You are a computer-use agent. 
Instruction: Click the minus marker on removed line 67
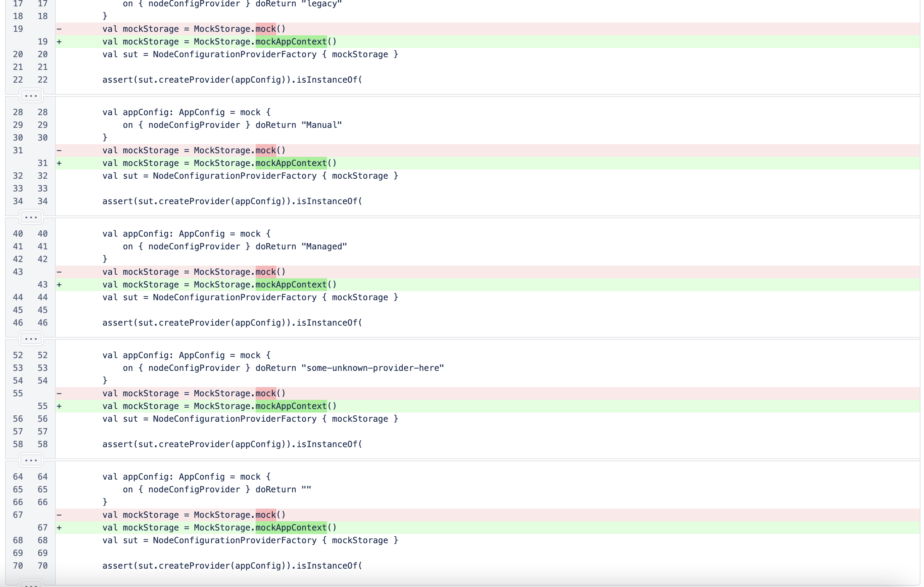[59, 515]
